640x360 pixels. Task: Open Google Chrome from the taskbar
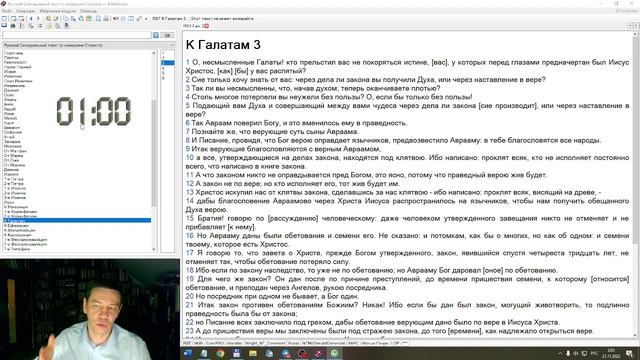(220, 353)
